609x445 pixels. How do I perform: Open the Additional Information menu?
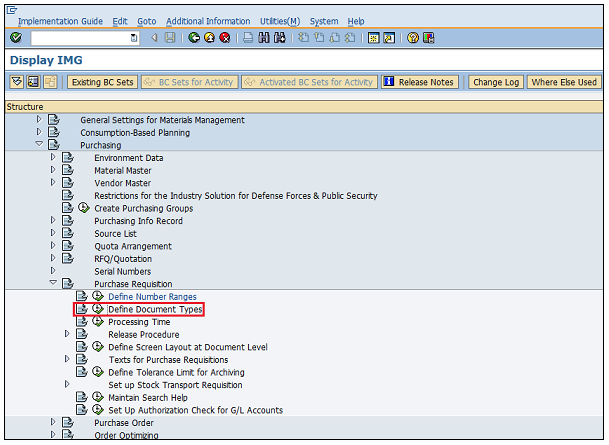point(208,21)
